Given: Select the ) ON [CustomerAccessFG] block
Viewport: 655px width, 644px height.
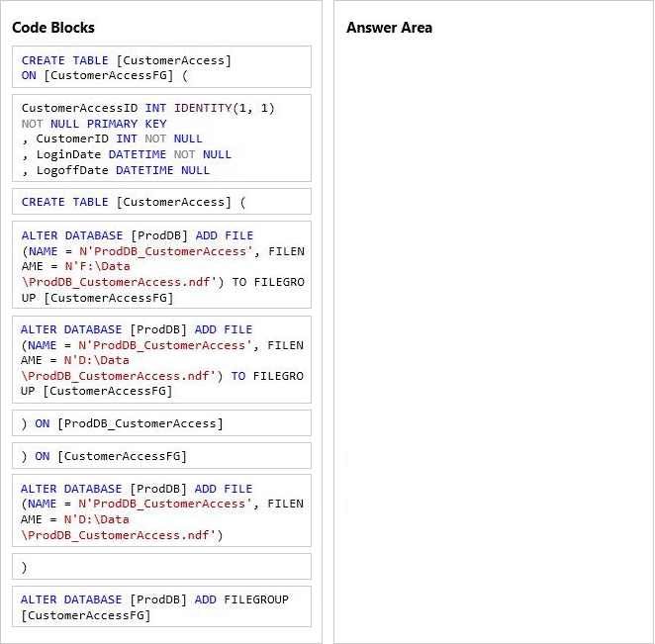Looking at the screenshot, I should [161, 456].
